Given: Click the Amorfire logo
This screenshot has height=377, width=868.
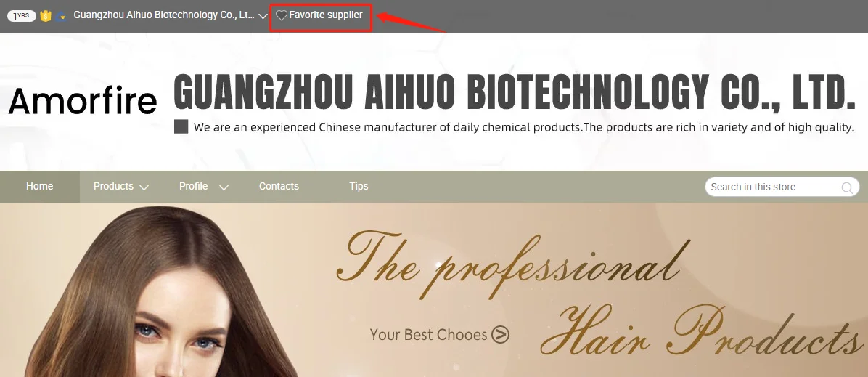Looking at the screenshot, I should [83, 101].
